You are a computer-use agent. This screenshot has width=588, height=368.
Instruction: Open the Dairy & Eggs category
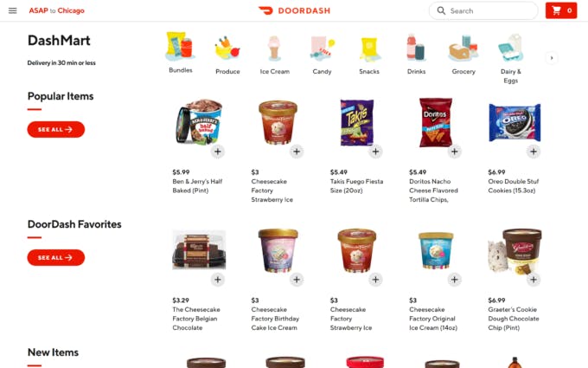coord(511,48)
